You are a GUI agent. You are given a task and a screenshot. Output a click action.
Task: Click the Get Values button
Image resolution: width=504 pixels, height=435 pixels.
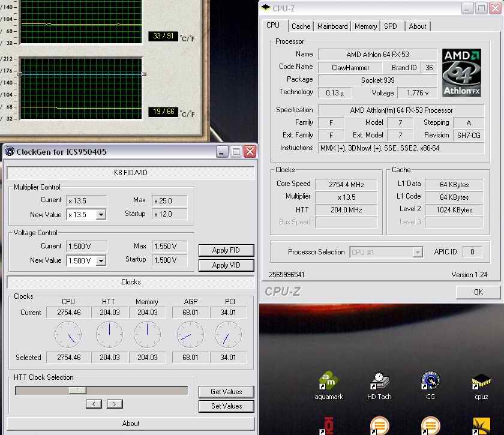(x=226, y=392)
